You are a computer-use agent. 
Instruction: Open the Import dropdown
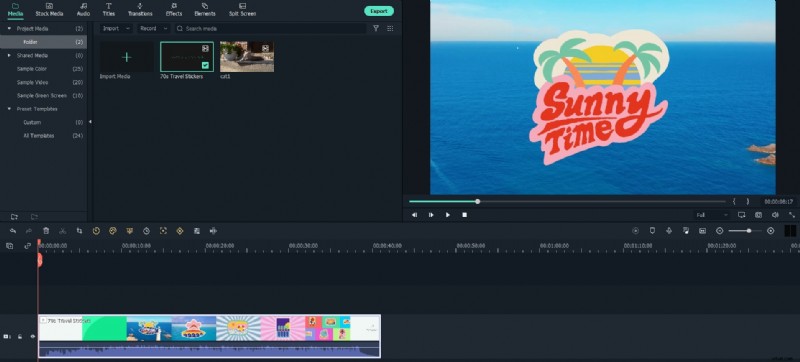tap(116, 29)
